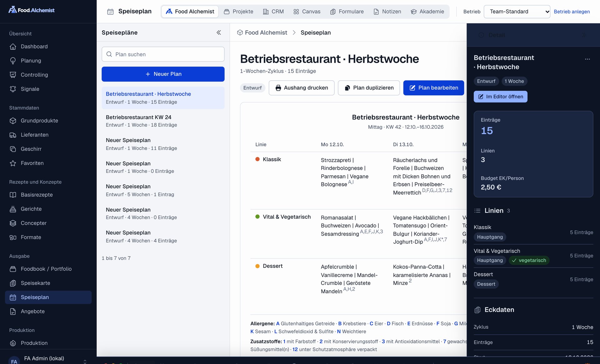Create a plan with Neuer Plan
Screen dimensions: 600x364
coord(163,74)
